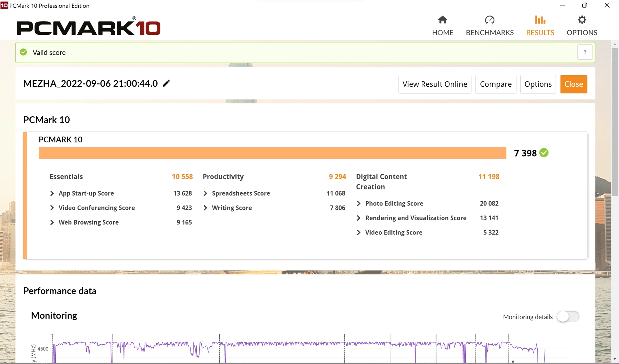Open help with the question mark button
Image resolution: width=619 pixels, height=364 pixels.
585,52
